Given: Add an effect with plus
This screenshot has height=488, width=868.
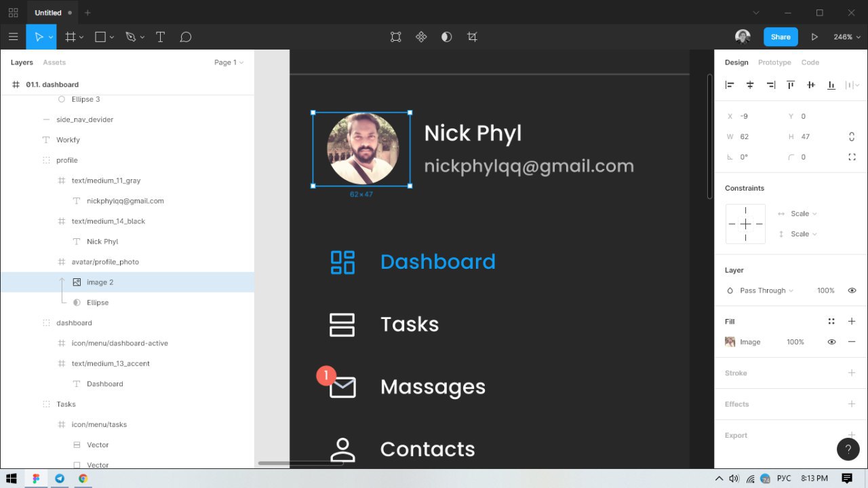Looking at the screenshot, I should (852, 404).
